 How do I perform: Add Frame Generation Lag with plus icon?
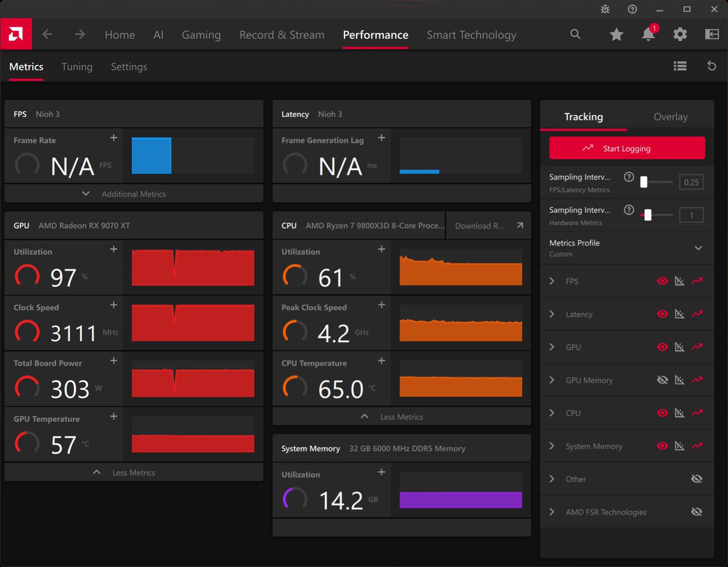coord(382,138)
